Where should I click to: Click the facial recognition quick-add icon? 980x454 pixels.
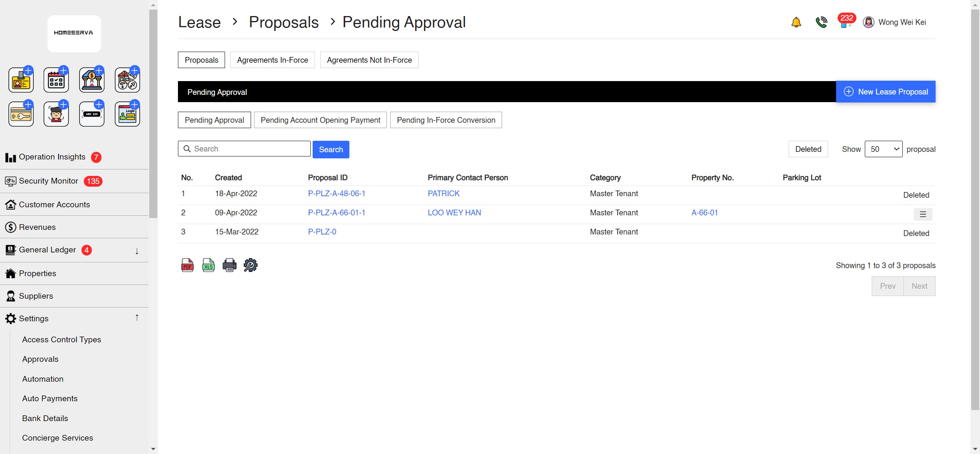coord(56,113)
